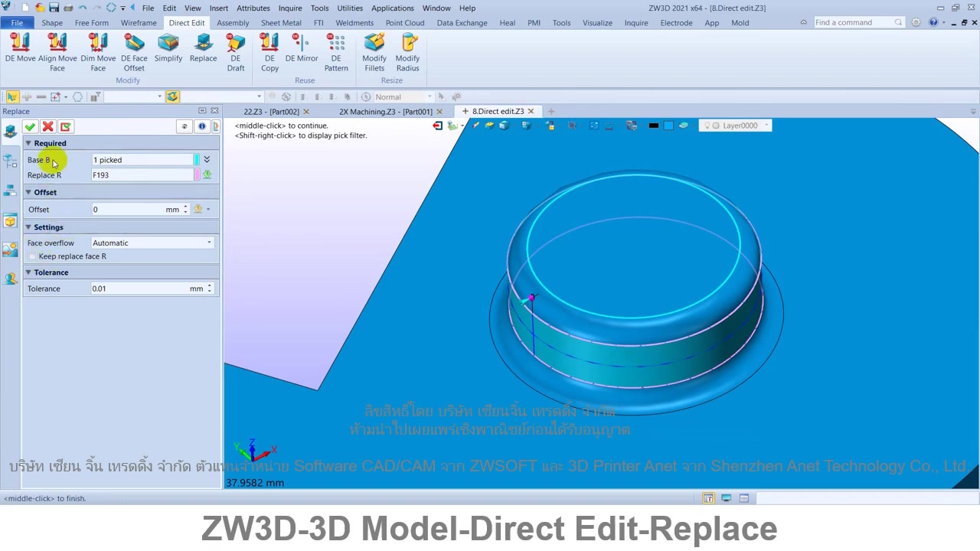Viewport: 980px width, 551px height.
Task: Activate Dim Move Face tool
Action: pyautogui.click(x=98, y=53)
